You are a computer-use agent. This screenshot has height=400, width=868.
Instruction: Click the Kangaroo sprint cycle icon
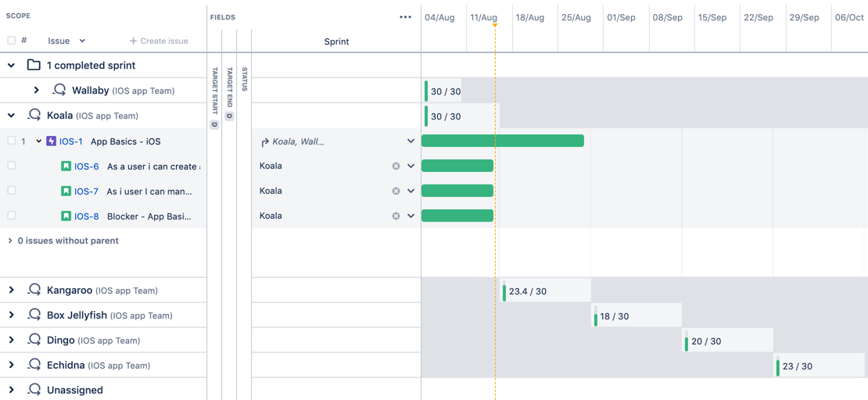coord(34,290)
